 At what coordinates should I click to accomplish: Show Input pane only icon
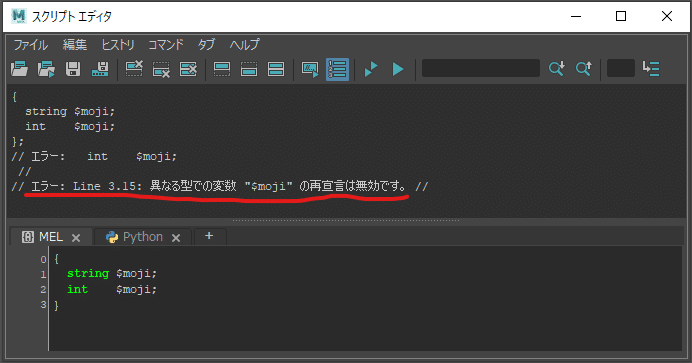[249, 69]
